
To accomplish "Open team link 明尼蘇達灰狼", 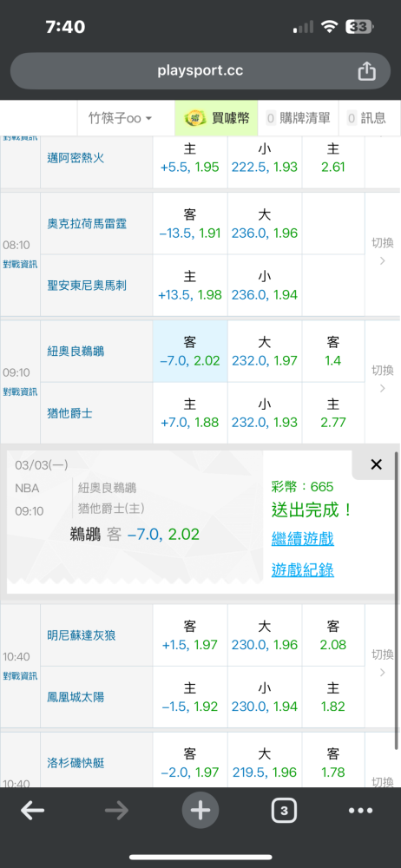I will pos(82,635).
